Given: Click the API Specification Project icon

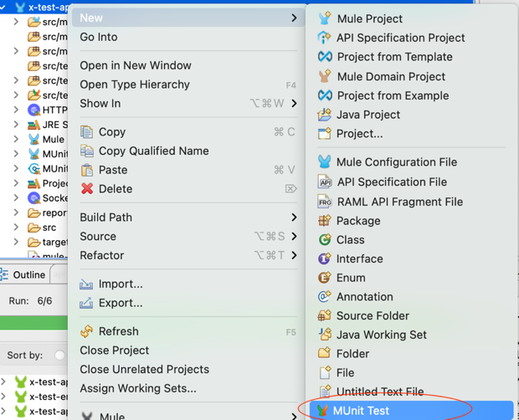Looking at the screenshot, I should [324, 38].
